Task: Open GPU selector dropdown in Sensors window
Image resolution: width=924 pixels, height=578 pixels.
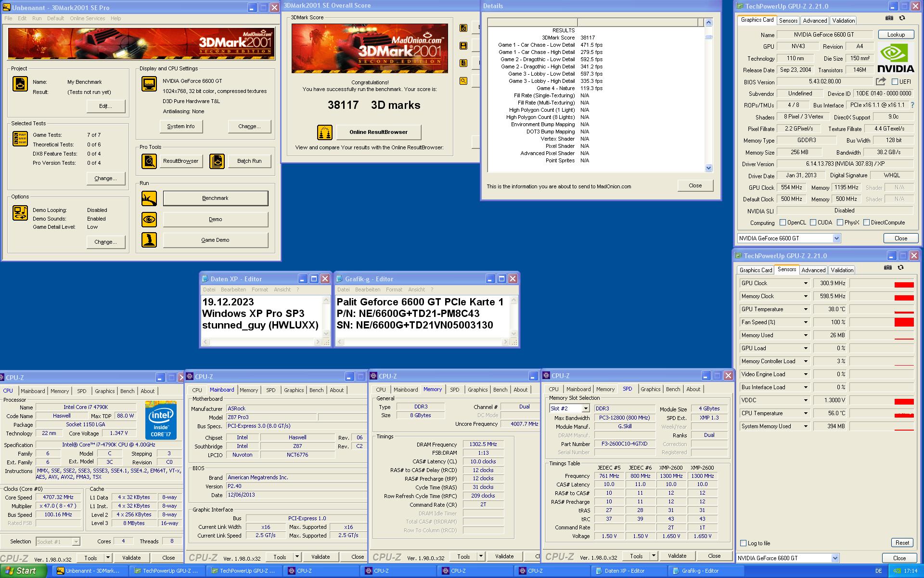Action: click(835, 558)
